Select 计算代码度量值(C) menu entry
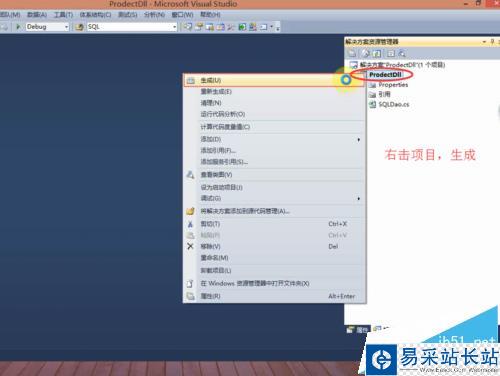This screenshot has width=500, height=376. tap(274, 127)
